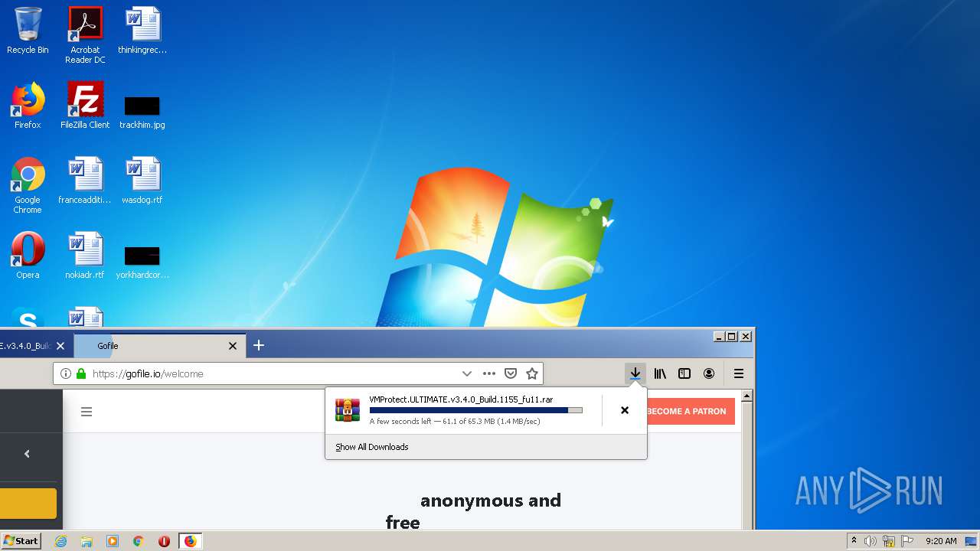Open Opera from the taskbar

coord(164,541)
